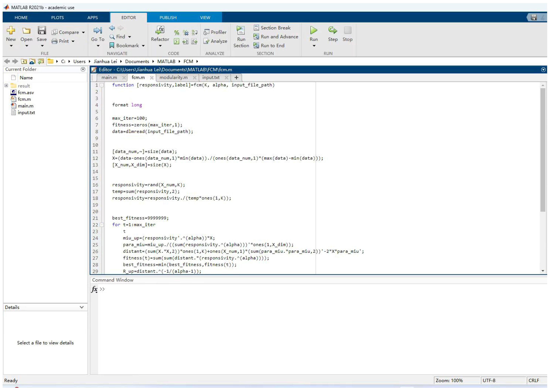Expand the result folder tree node

[x=6, y=86]
